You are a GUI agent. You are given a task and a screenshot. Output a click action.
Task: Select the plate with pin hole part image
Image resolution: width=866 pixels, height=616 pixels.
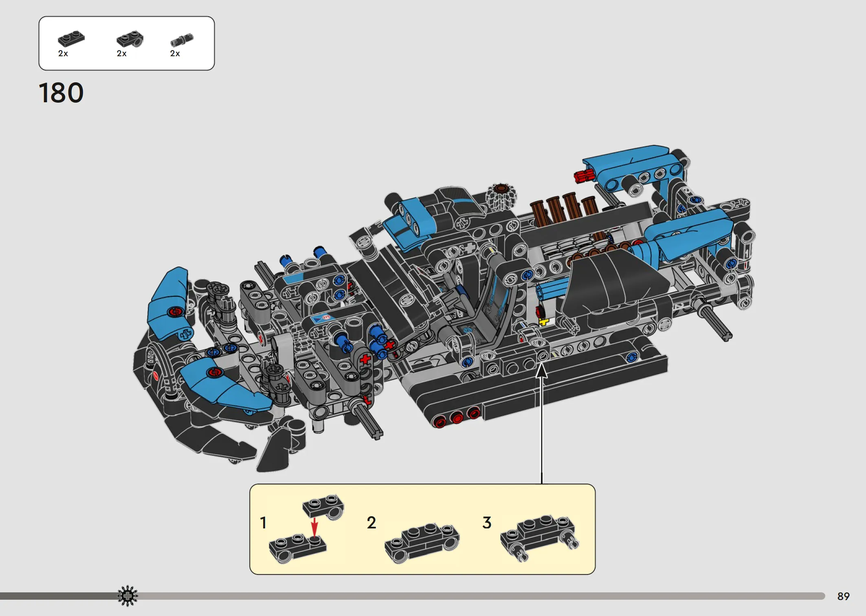[x=130, y=39]
